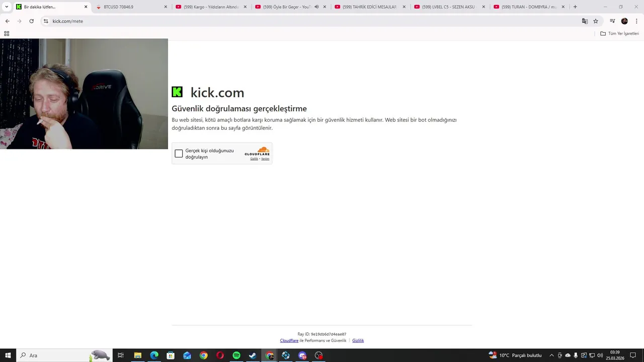
Task: Switch to the 'Kargo - Yıldızların Altında' tab
Action: coord(211,7)
